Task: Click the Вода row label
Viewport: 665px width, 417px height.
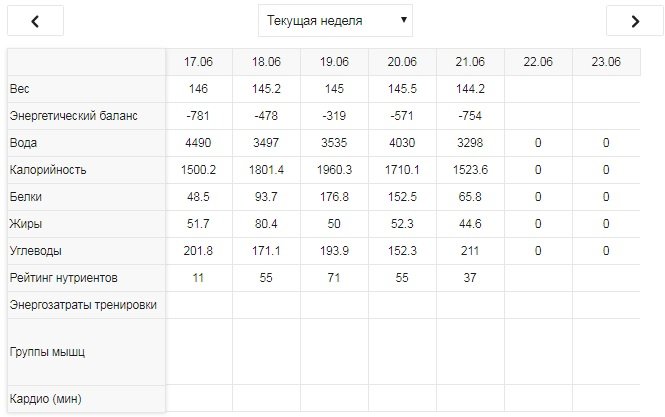Action: coord(23,143)
